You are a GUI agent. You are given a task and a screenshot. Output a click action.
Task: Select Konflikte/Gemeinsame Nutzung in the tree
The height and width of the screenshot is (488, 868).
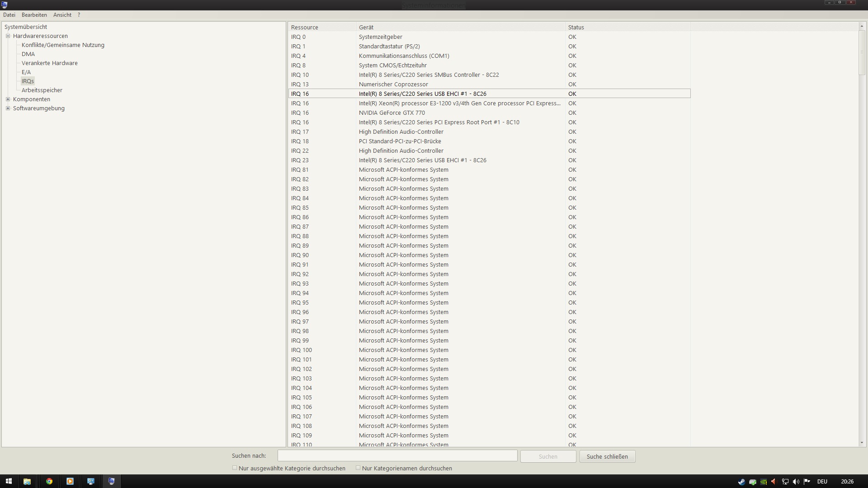[x=63, y=45]
